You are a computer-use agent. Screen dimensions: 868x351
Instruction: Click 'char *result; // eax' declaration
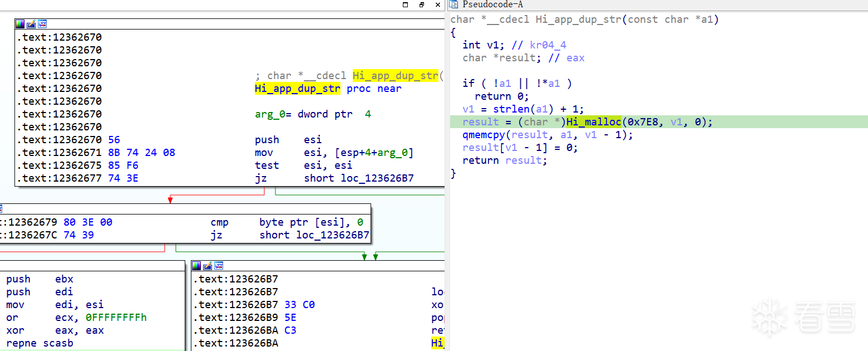tap(524, 58)
